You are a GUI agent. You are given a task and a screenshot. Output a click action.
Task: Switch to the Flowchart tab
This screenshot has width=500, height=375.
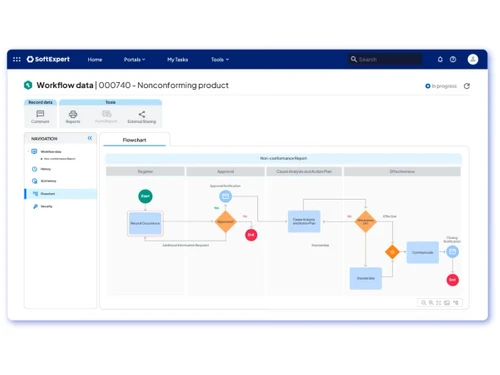click(134, 140)
